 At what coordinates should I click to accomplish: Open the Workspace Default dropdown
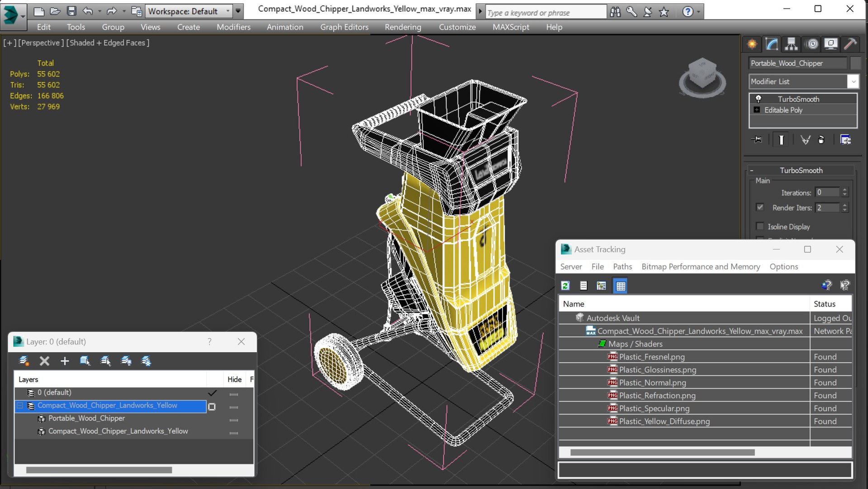(x=228, y=11)
